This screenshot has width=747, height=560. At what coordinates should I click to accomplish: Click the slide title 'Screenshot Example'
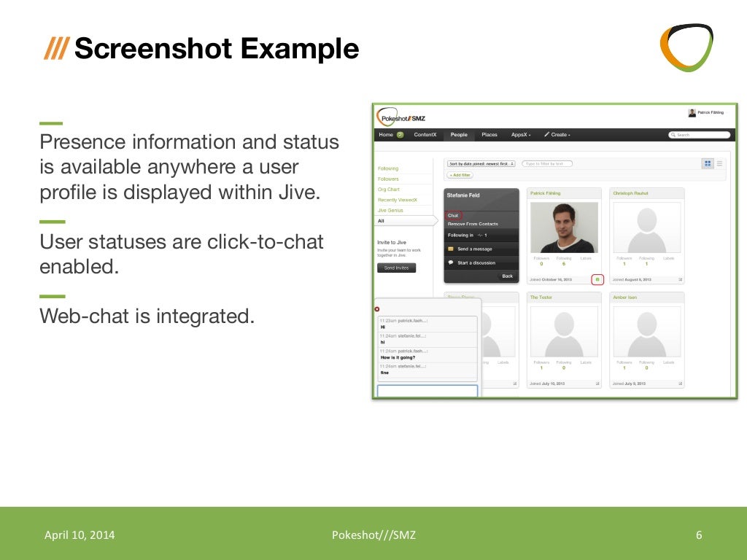coord(217,49)
